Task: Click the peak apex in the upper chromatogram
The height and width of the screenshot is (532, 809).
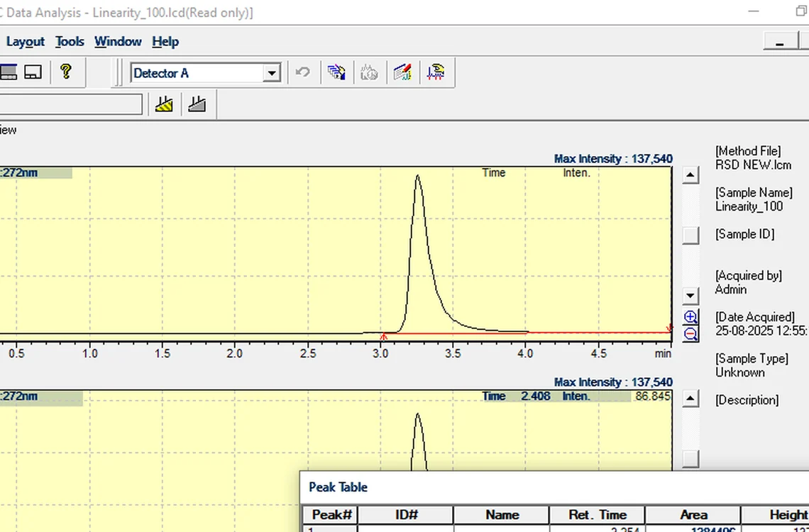Action: [x=417, y=177]
